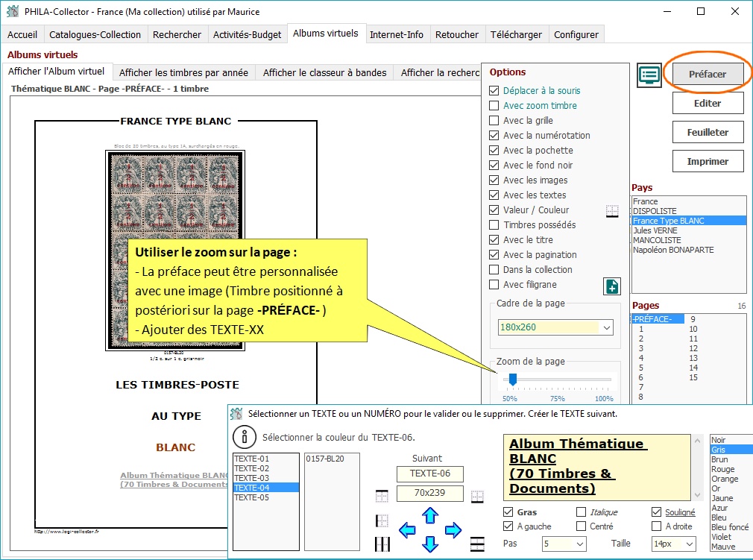Click the info icon in the TEXTE dialog
This screenshot has width=753, height=560.
[245, 437]
